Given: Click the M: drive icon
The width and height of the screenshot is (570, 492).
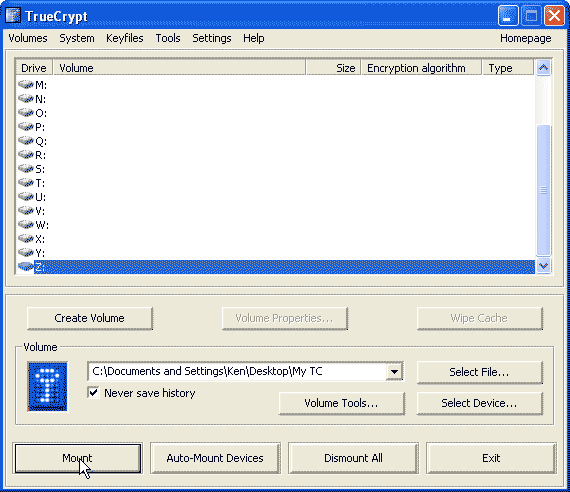Looking at the screenshot, I should click(x=26, y=85).
